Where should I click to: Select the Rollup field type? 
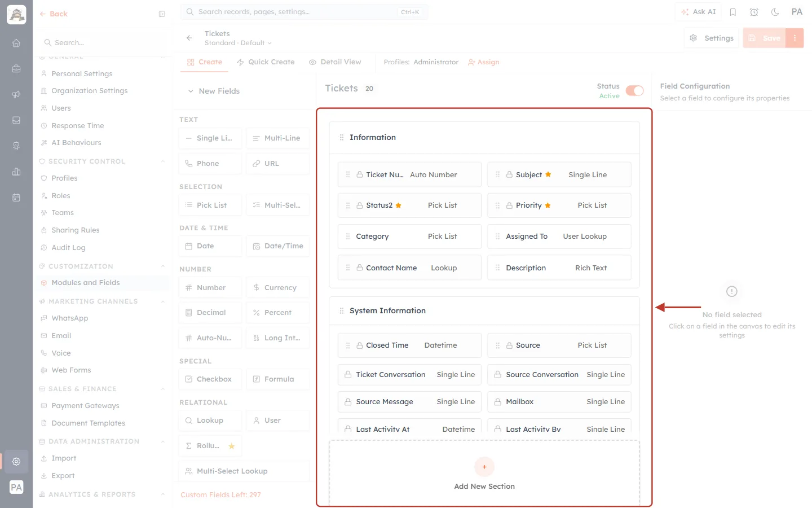pos(210,446)
